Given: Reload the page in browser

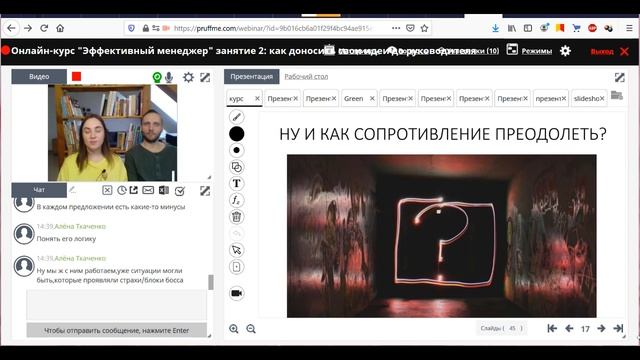Looking at the screenshot, I should click(44, 28).
